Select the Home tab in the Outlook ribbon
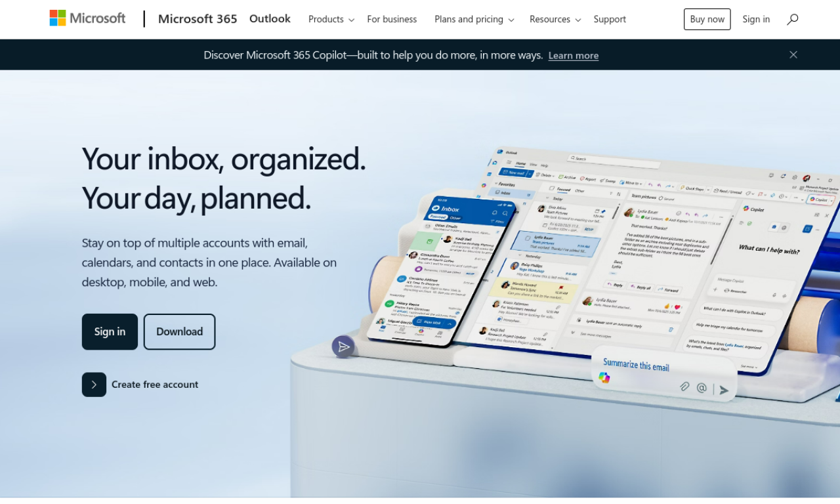840x504 pixels. point(521,163)
